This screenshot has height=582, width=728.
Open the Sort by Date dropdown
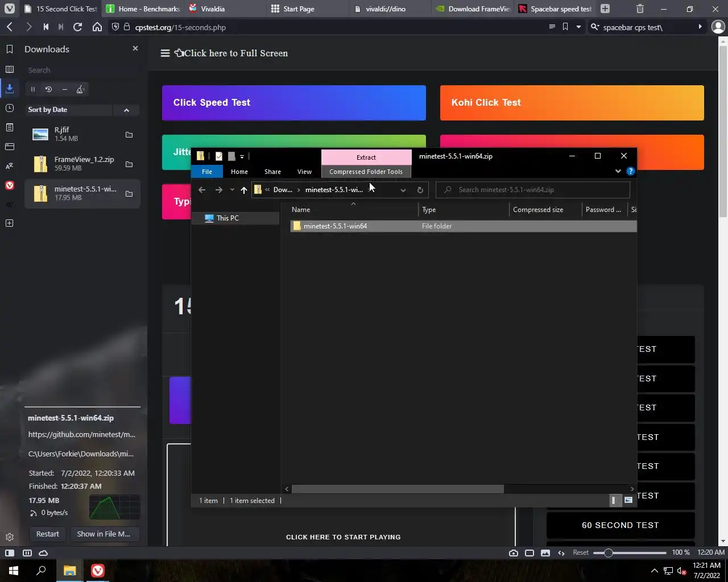[69, 110]
